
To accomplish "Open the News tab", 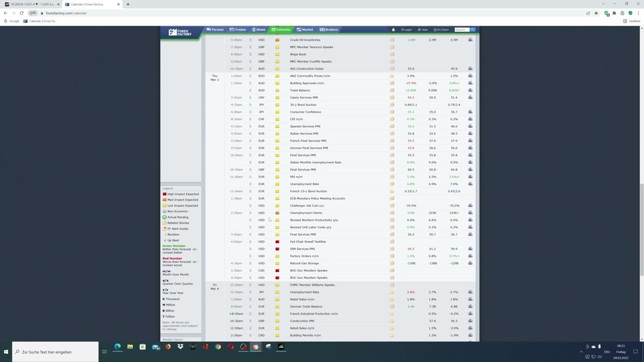I will 259,30.
